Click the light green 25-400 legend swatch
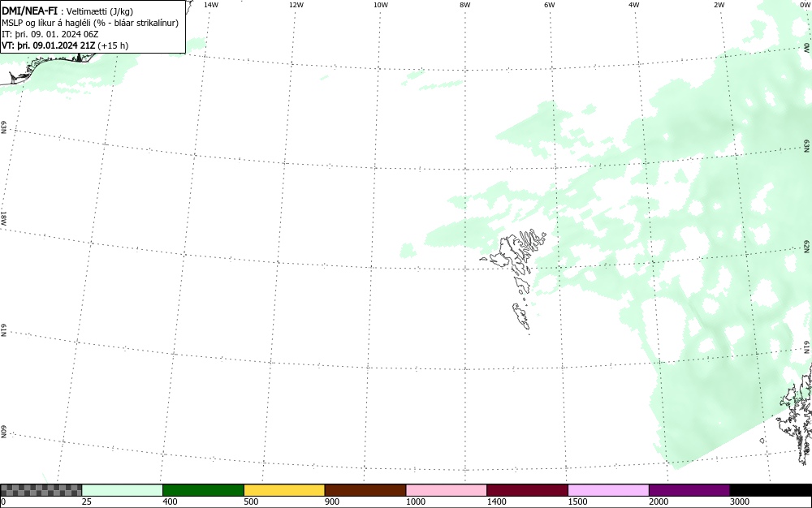The image size is (812, 508). tap(123, 490)
